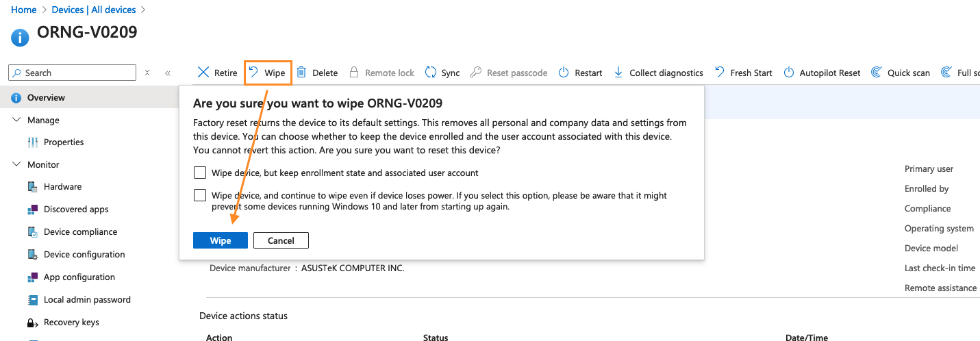The width and height of the screenshot is (980, 341).
Task: Open Properties in the sidebar
Action: pos(64,142)
